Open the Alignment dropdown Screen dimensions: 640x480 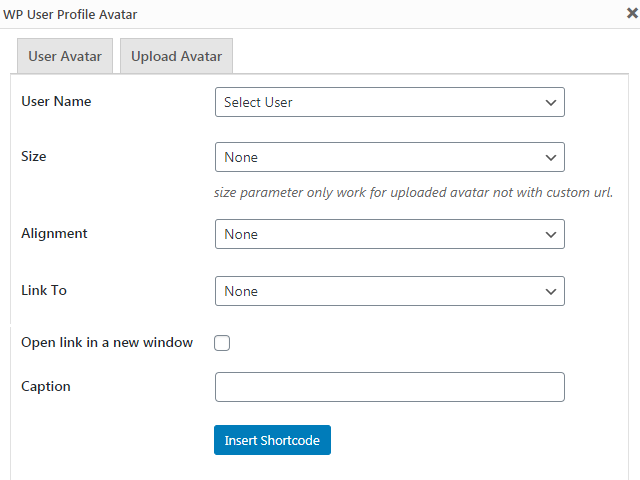coord(390,234)
